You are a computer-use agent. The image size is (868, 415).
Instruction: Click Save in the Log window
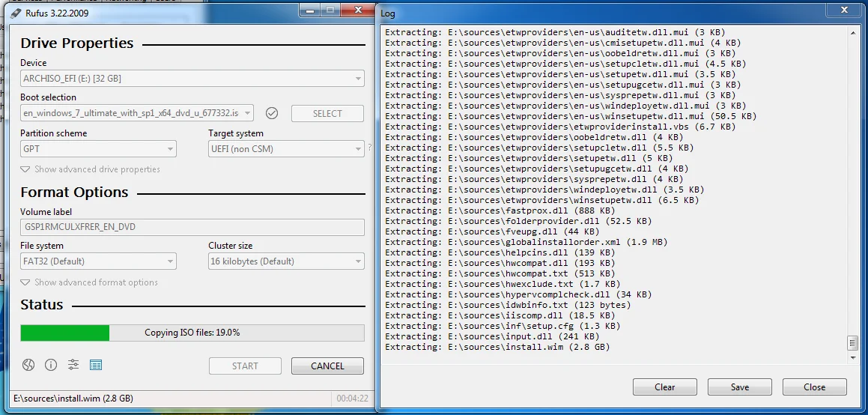pyautogui.click(x=739, y=387)
